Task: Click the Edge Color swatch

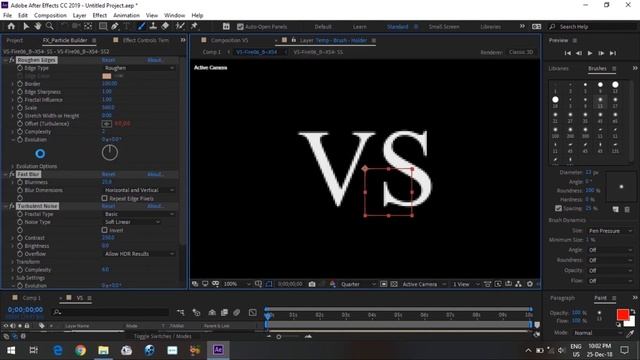Action: [x=107, y=76]
